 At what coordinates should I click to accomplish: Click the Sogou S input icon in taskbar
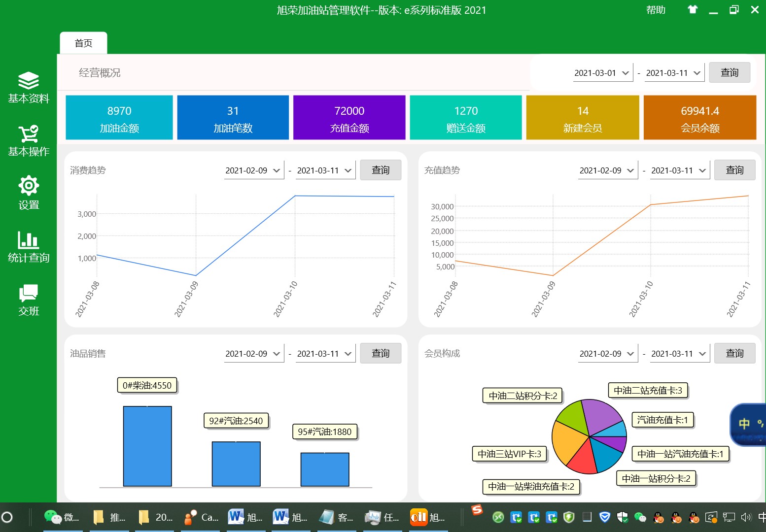(x=477, y=510)
